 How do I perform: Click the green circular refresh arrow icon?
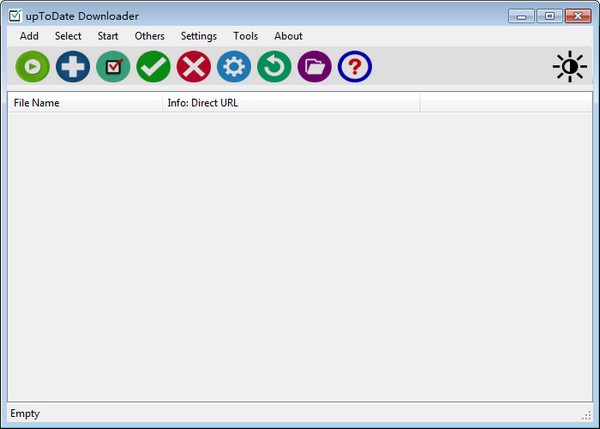point(274,67)
